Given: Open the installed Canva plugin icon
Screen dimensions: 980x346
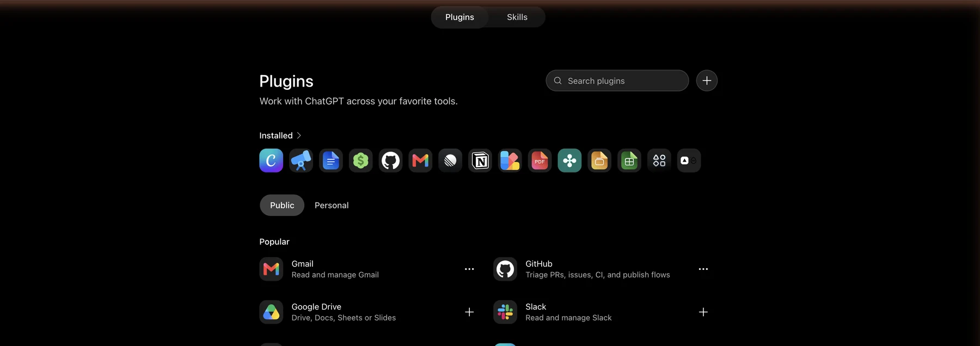Looking at the screenshot, I should pos(271,160).
